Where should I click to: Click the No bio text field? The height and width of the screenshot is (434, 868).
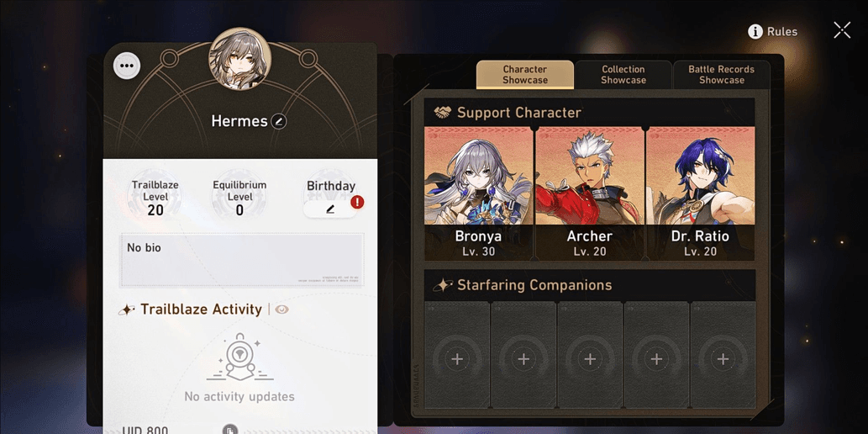pos(243,260)
